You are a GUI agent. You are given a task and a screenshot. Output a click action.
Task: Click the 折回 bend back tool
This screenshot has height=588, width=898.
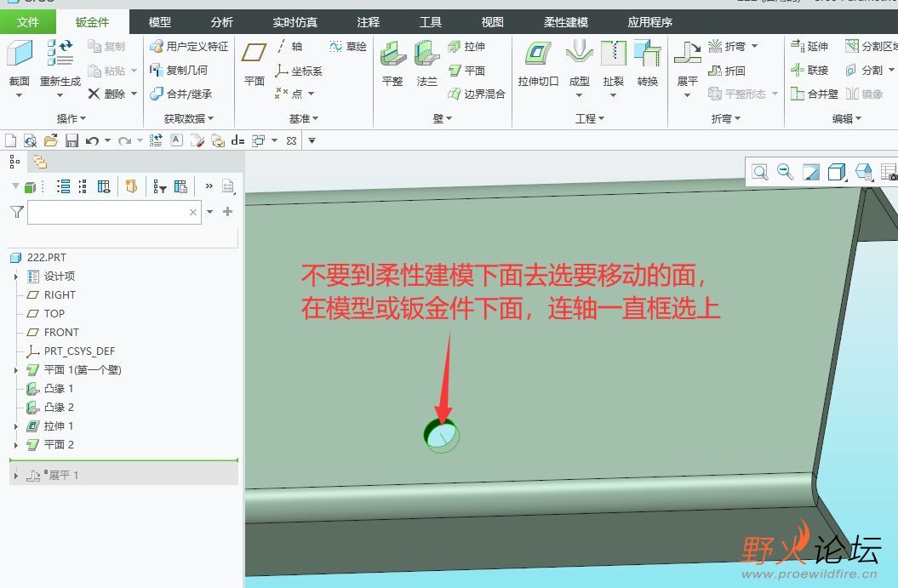coord(727,71)
